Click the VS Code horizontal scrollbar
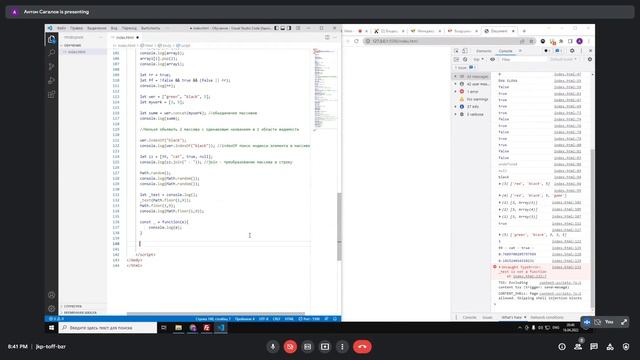 pyautogui.click(x=216, y=313)
